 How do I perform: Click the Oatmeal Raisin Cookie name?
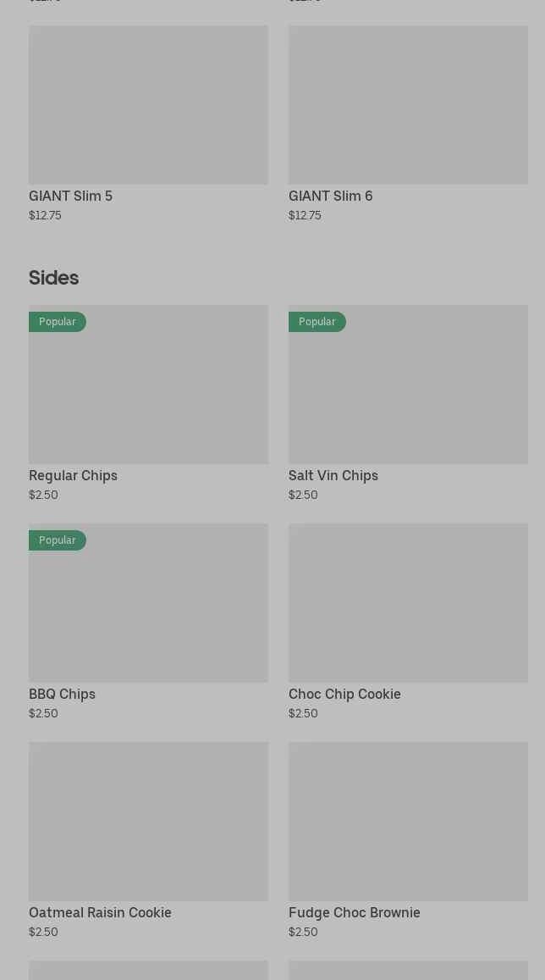pyautogui.click(x=100, y=912)
